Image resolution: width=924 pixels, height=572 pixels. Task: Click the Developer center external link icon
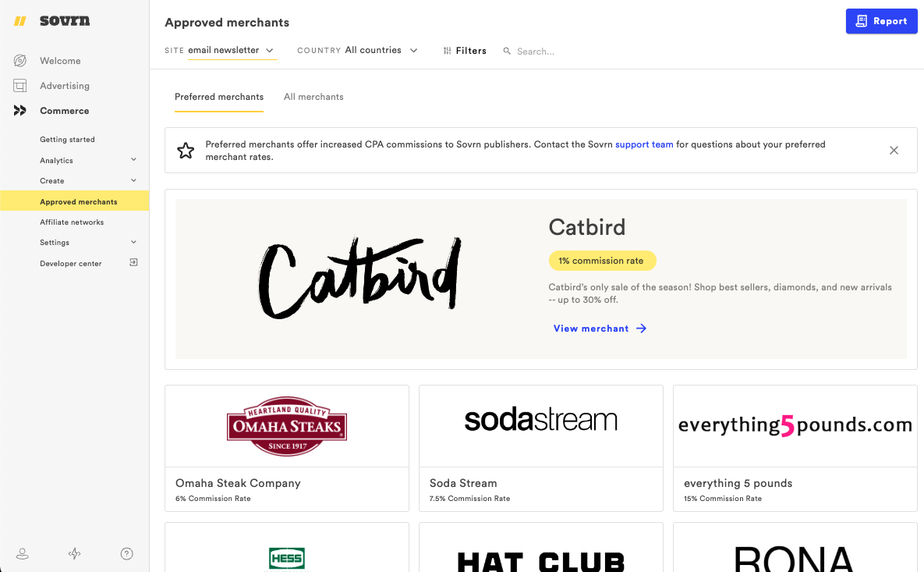(133, 263)
